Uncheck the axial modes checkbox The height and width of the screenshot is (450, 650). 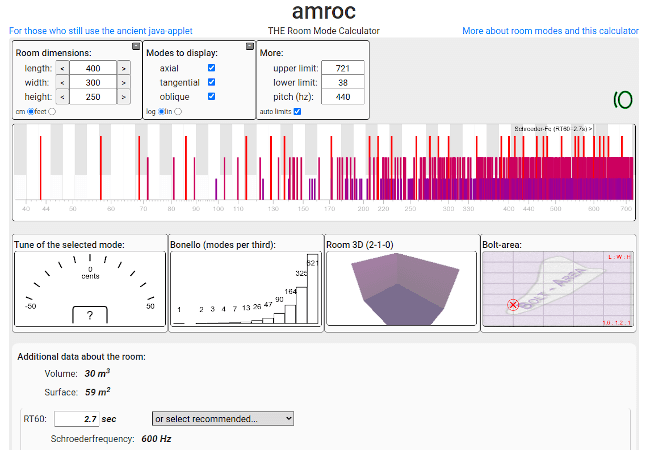(211, 68)
